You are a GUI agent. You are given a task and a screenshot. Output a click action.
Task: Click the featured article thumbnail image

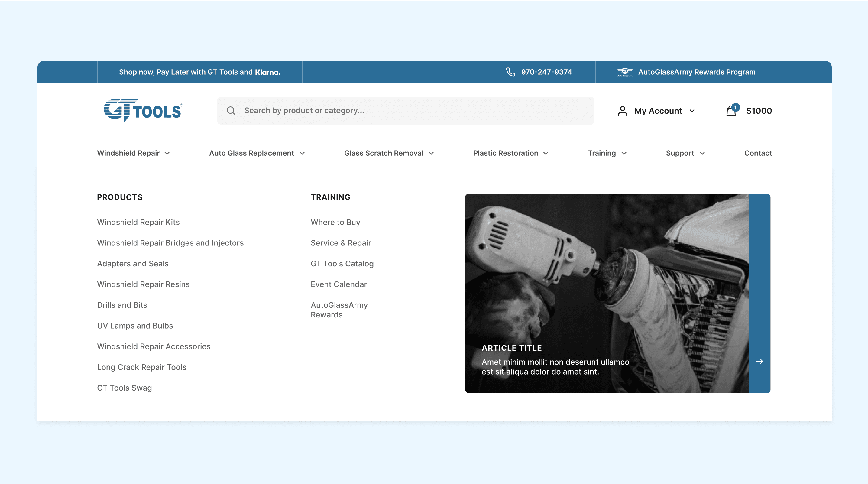point(607,276)
